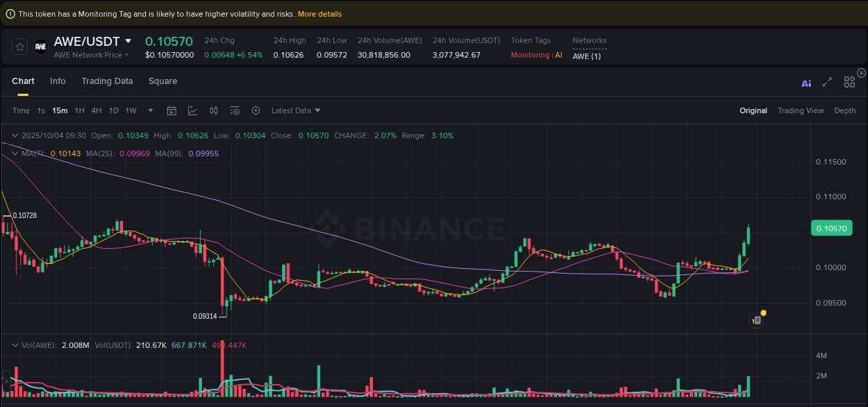Viewport: 868px width, 407px height.
Task: Click the current price label 0.10570
Action: point(831,228)
